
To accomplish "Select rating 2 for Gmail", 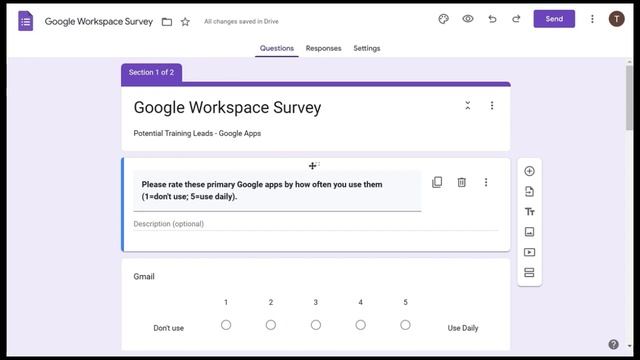I will tap(271, 325).
